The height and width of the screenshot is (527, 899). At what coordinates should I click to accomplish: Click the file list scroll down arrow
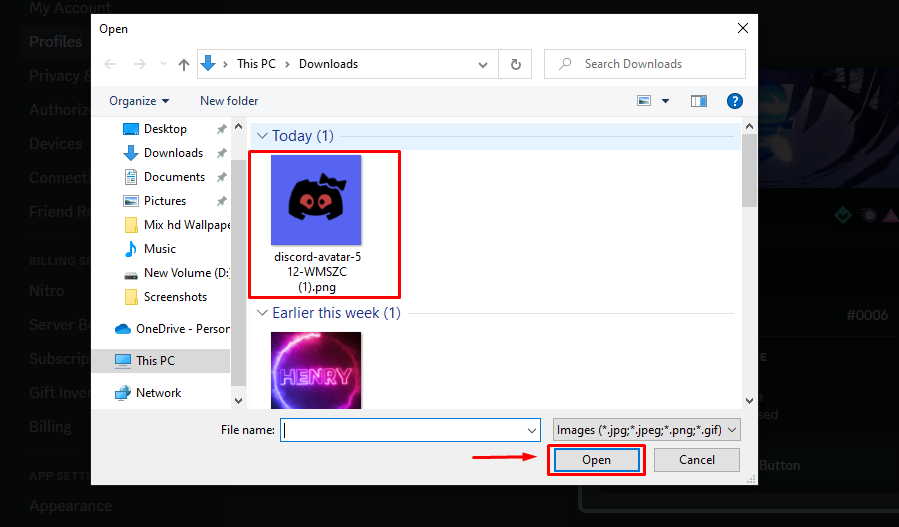coord(749,400)
